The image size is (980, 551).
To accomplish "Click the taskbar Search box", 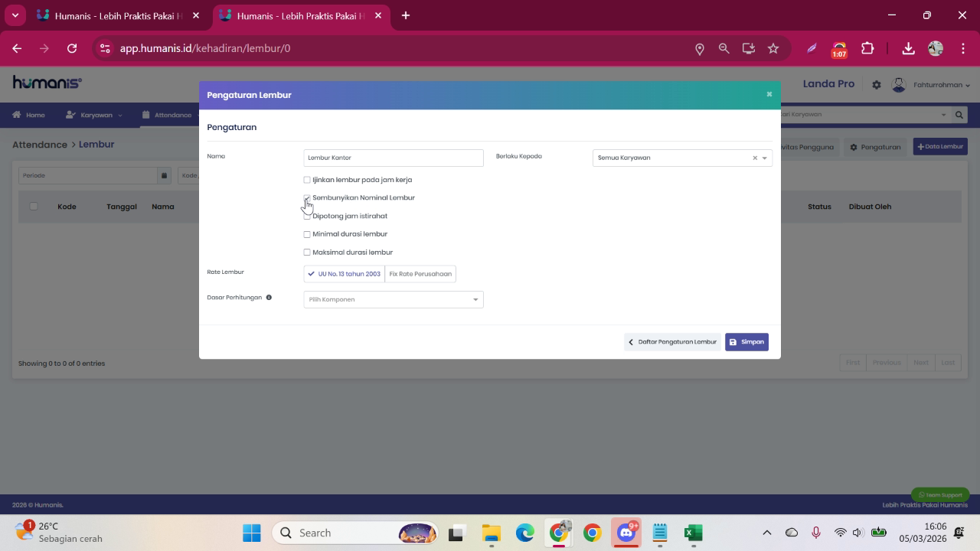I will (354, 533).
